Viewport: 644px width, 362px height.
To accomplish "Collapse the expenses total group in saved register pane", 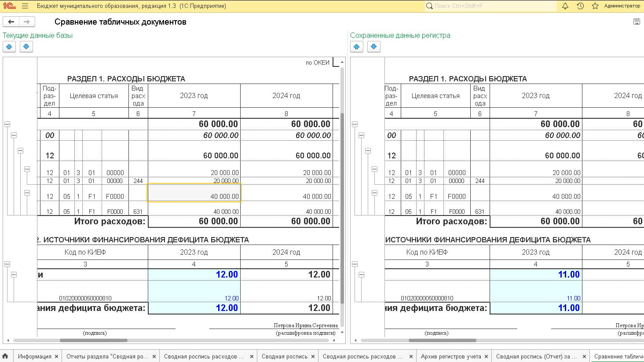I will click(355, 124).
